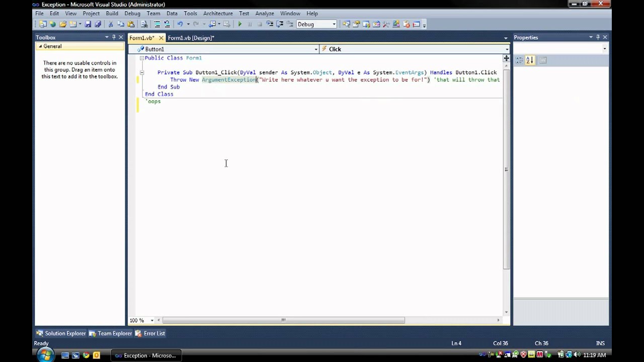Open the Team Explorer bottom tab

[110, 333]
